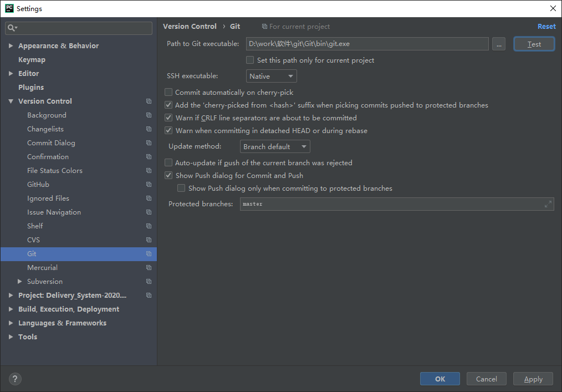Expand the Languages & Frameworks section
Screen dimensions: 562x392
[x=11, y=323]
